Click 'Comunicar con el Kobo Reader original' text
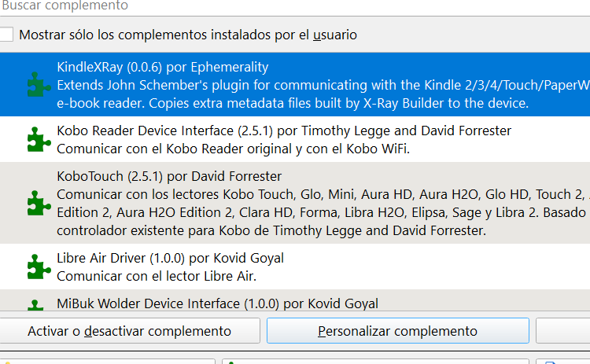The image size is (590, 364). [233, 149]
